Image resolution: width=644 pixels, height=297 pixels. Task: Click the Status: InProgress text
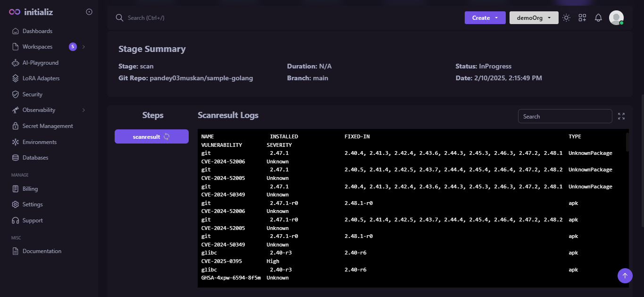(484, 66)
